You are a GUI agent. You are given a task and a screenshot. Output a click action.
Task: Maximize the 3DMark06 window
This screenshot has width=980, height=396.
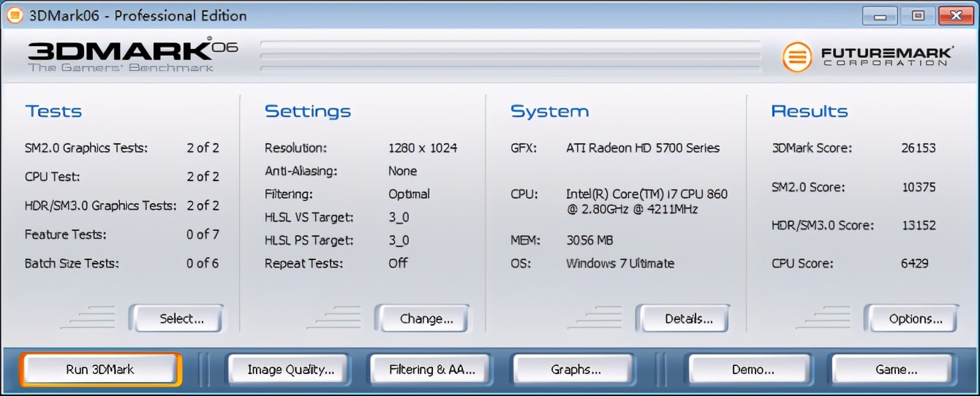pyautogui.click(x=917, y=15)
